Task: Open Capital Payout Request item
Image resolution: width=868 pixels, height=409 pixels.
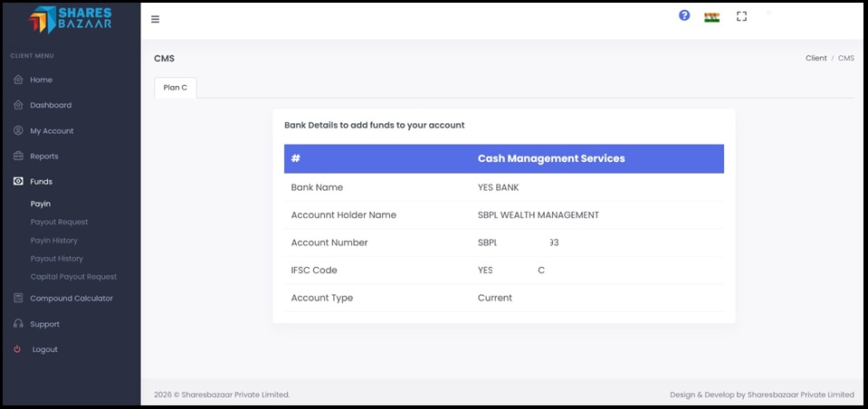Action: pyautogui.click(x=73, y=277)
